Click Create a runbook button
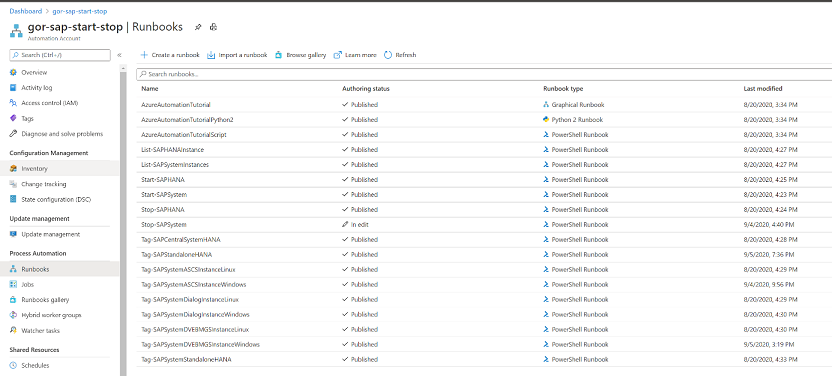 [x=170, y=55]
